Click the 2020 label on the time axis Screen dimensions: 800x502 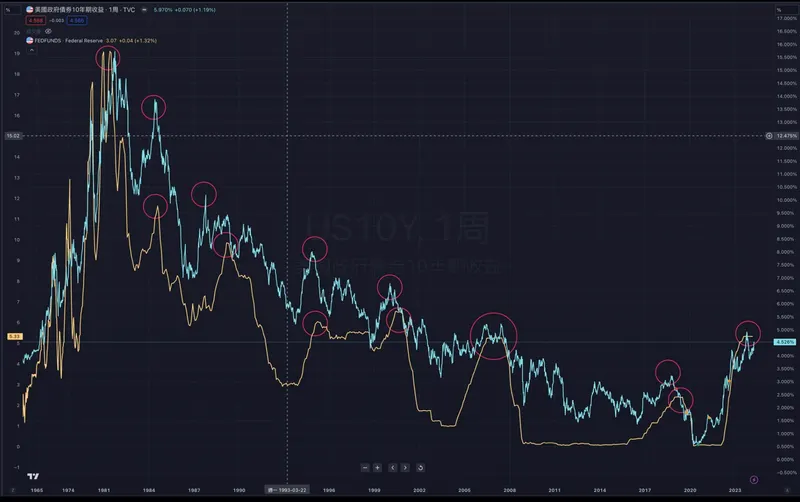point(690,490)
